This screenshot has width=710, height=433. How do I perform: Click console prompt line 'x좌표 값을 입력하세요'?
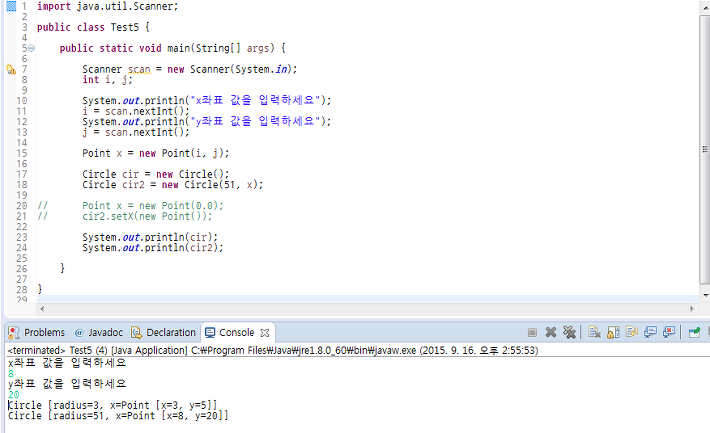(67, 363)
